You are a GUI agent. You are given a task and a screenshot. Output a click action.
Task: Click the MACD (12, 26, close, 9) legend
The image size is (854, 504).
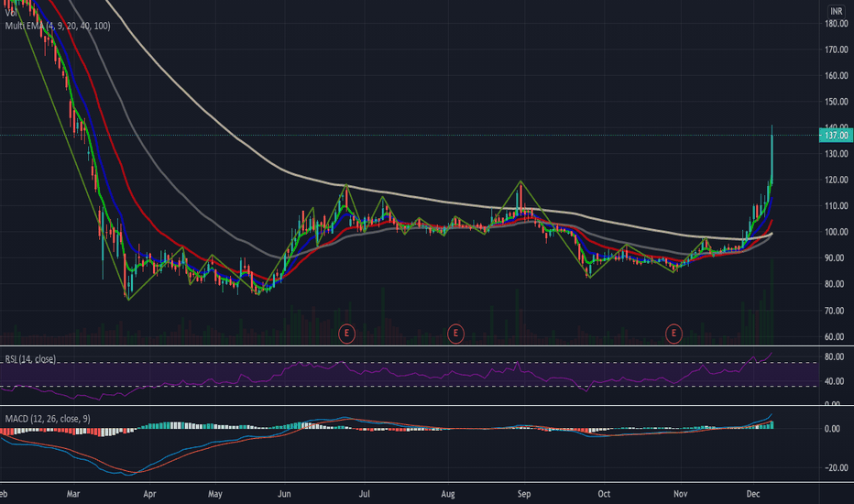pyautogui.click(x=48, y=419)
